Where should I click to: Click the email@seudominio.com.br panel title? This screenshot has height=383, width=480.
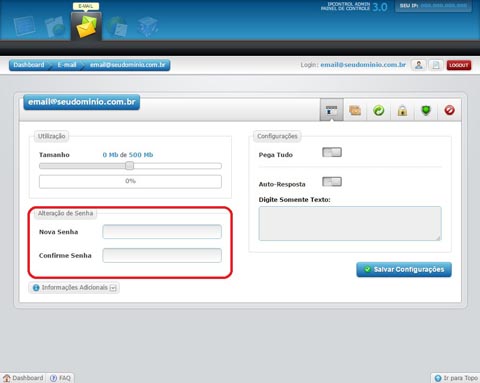(82, 102)
